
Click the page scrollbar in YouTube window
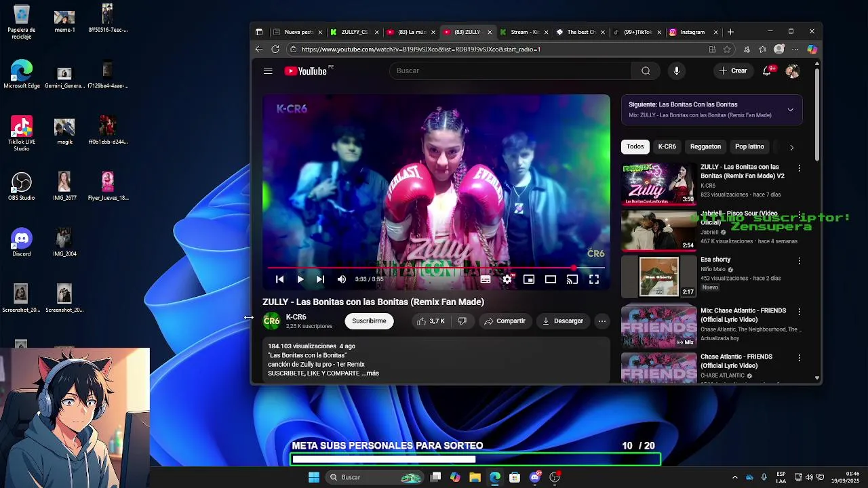click(817, 114)
